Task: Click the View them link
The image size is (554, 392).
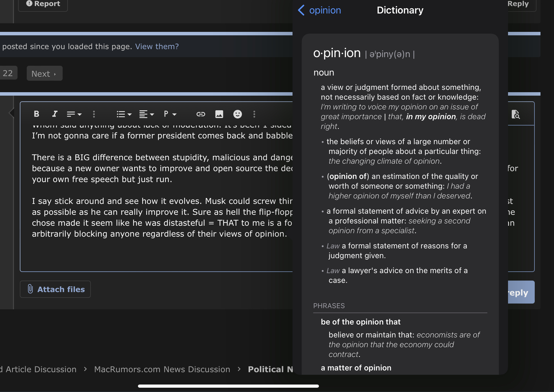Action: tap(157, 47)
